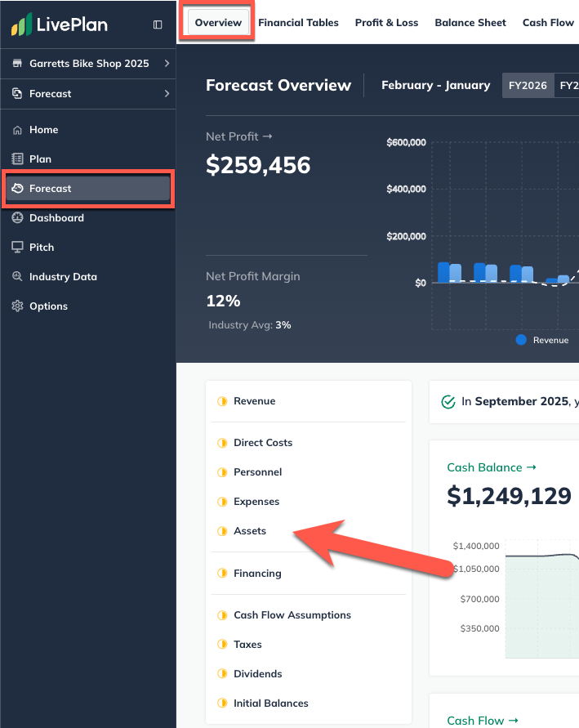
Task: Click the green checkmark beside September 2025 message
Action: pos(448,402)
